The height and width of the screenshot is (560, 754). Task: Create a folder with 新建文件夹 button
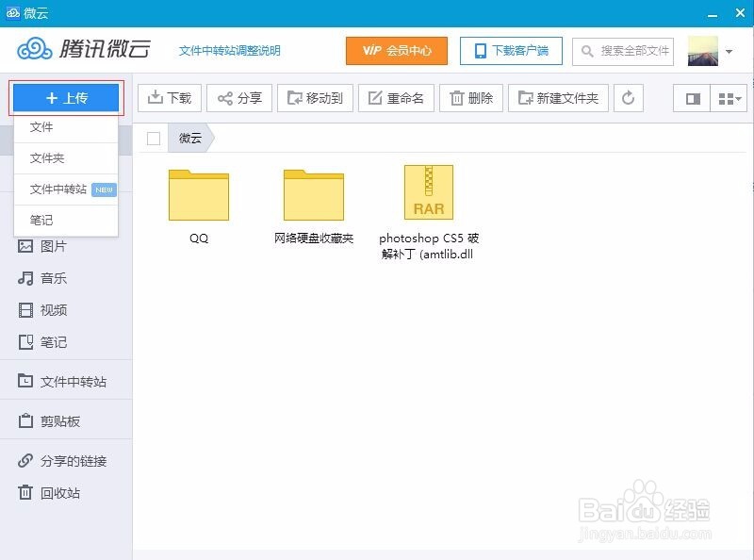point(558,99)
